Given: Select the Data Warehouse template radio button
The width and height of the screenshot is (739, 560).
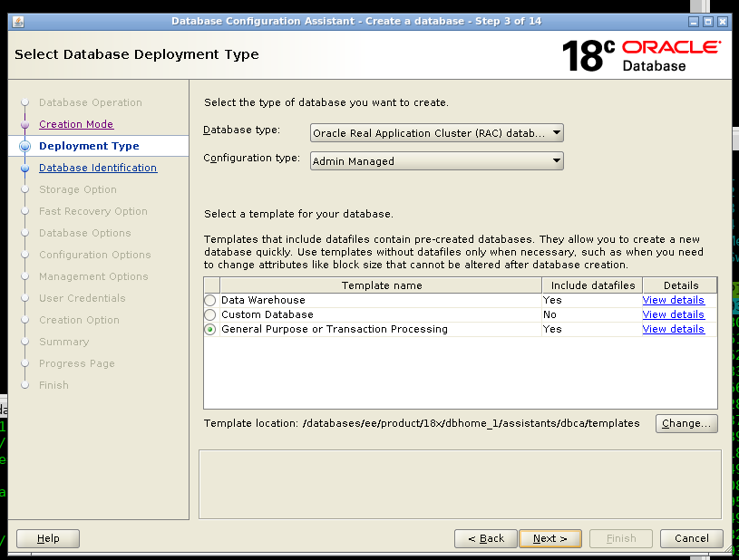Looking at the screenshot, I should point(210,300).
